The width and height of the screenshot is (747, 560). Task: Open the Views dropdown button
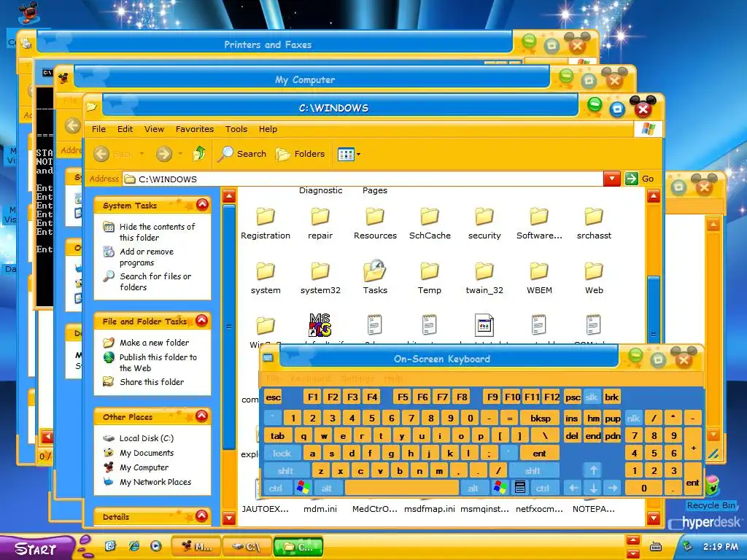(x=349, y=154)
